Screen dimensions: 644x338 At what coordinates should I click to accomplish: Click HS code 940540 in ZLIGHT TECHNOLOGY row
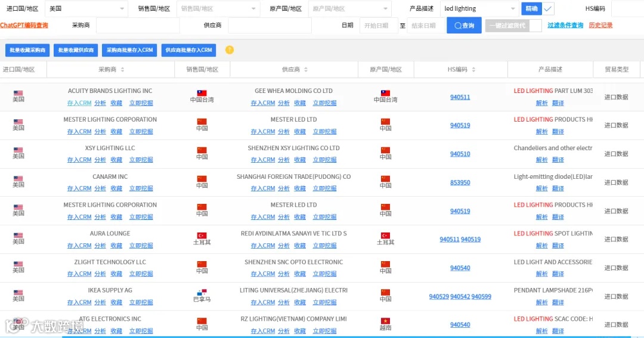(460, 268)
